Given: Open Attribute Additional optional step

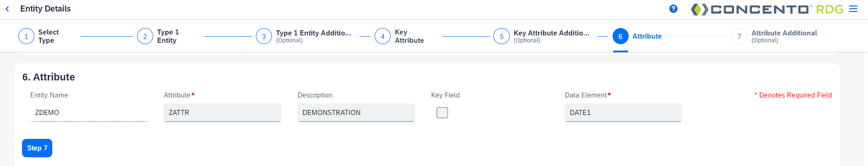Looking at the screenshot, I should (784, 36).
